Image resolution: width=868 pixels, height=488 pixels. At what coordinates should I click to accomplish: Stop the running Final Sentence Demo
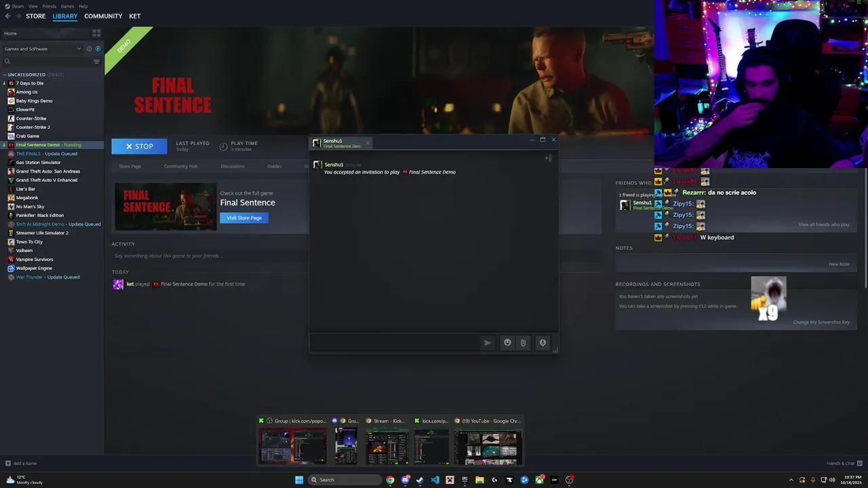[139, 146]
